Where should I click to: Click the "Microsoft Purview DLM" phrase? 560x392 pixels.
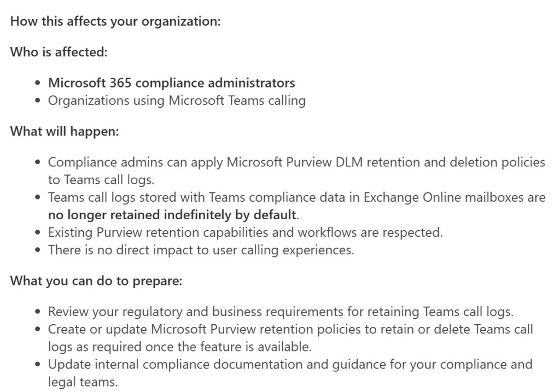pos(282,162)
